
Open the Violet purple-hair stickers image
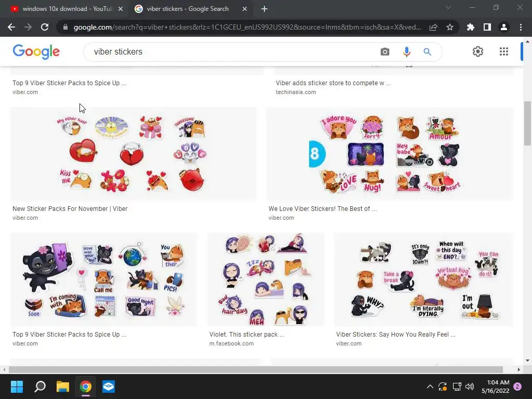[x=266, y=280]
